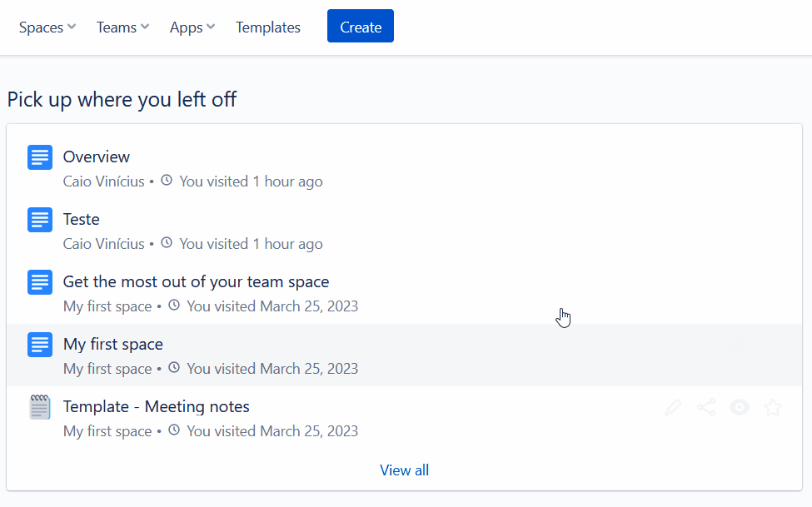This screenshot has width=812, height=507.
Task: Click the View all link
Action: pyautogui.click(x=405, y=470)
